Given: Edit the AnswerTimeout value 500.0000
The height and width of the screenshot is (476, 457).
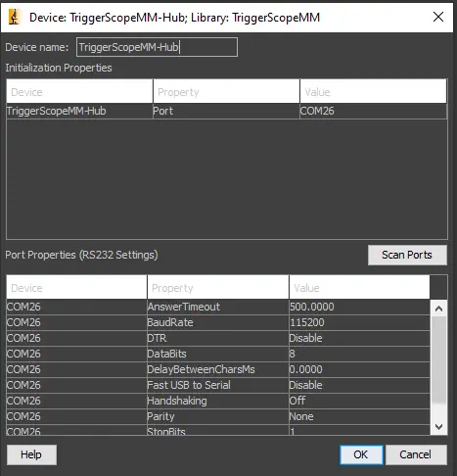Looking at the screenshot, I should coord(359,307).
